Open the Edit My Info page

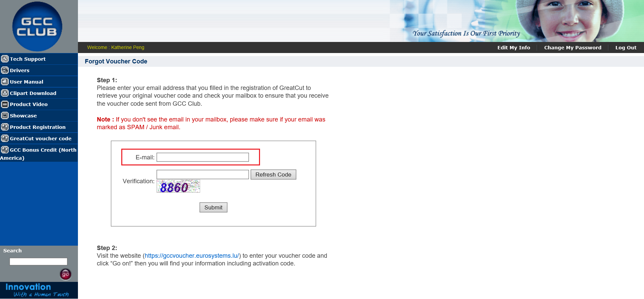pos(514,48)
